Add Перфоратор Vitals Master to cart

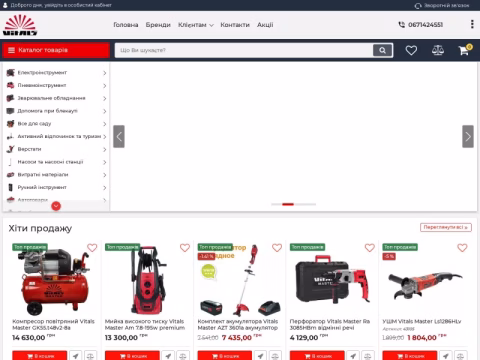[317, 355]
